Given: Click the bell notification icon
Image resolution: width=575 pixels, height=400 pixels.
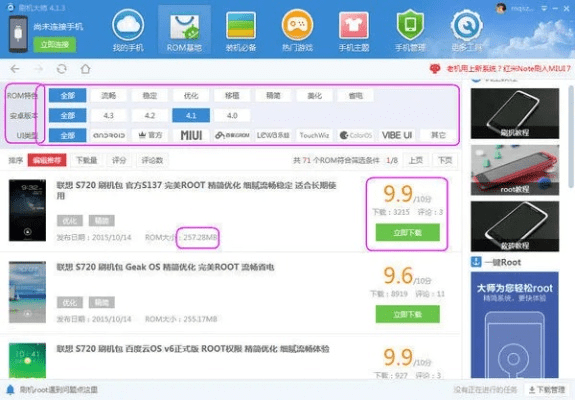Looking at the screenshot, I should (10, 389).
